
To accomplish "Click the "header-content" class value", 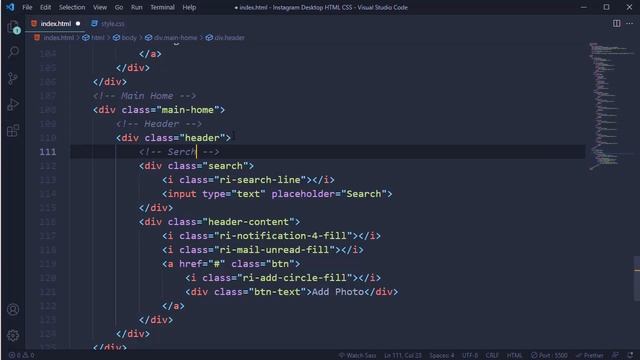I will point(249,222).
